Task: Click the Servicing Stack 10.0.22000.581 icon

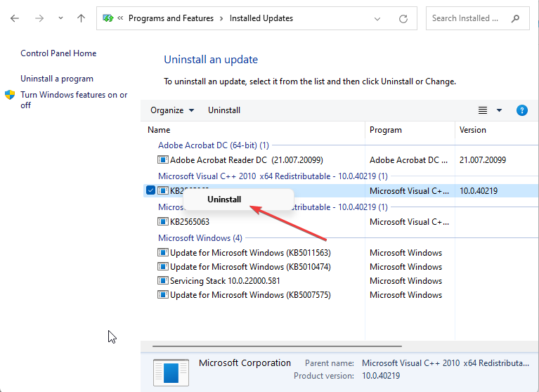Action: [163, 281]
